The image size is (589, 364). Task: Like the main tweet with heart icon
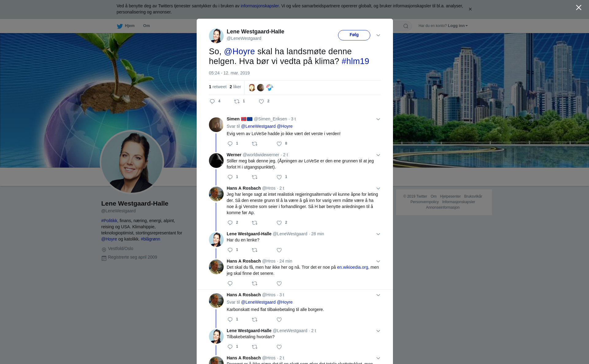pos(261,101)
